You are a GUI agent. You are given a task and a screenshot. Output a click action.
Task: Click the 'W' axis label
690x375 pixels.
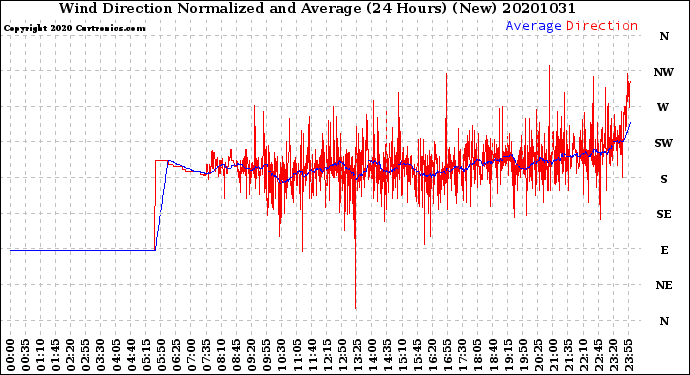click(663, 107)
